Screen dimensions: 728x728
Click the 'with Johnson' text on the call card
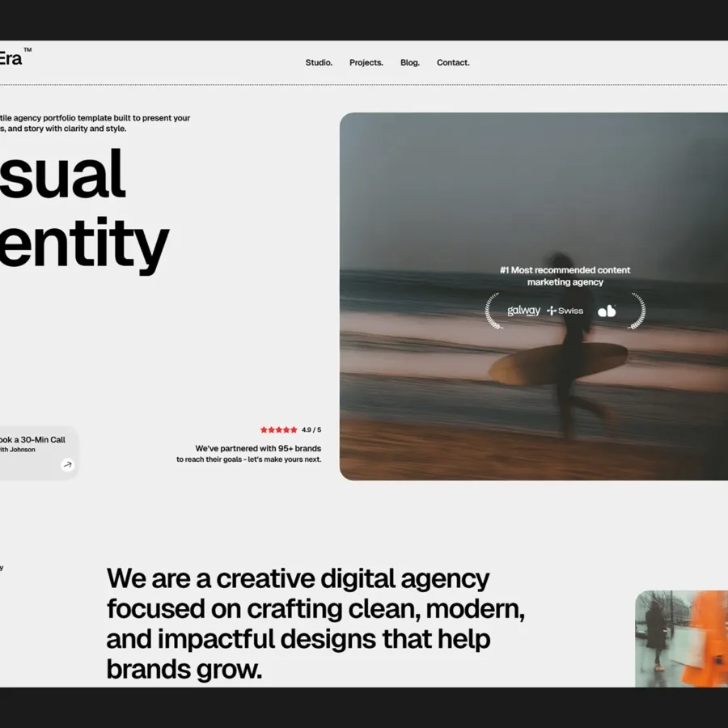19,450
